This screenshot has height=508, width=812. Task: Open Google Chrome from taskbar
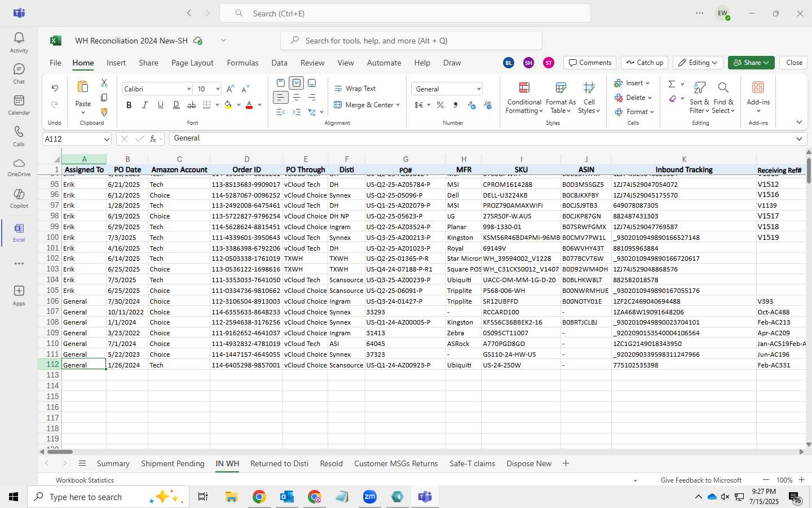(x=259, y=497)
